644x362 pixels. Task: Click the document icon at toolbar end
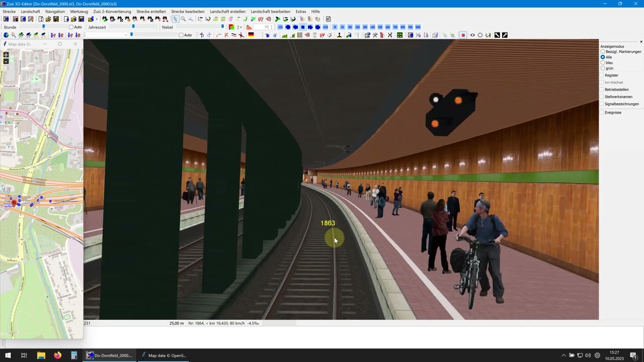tap(328, 19)
